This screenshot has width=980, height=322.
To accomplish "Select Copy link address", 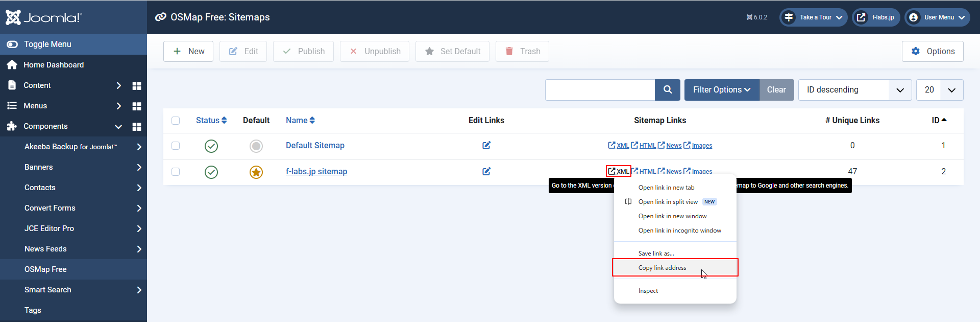I will click(x=675, y=268).
